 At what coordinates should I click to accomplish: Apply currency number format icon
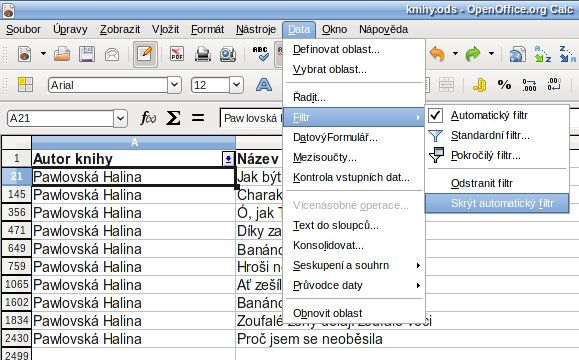[480, 85]
